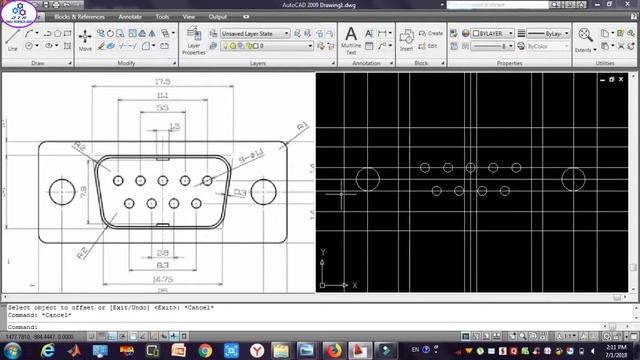Click the Insert block icon
Screen dimensions: 640x360
tap(406, 40)
